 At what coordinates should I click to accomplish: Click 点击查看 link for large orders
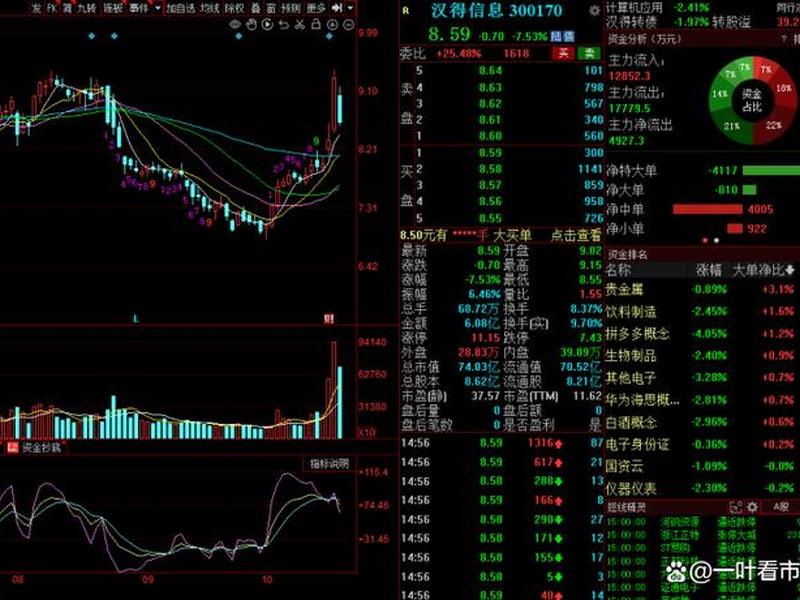point(576,235)
